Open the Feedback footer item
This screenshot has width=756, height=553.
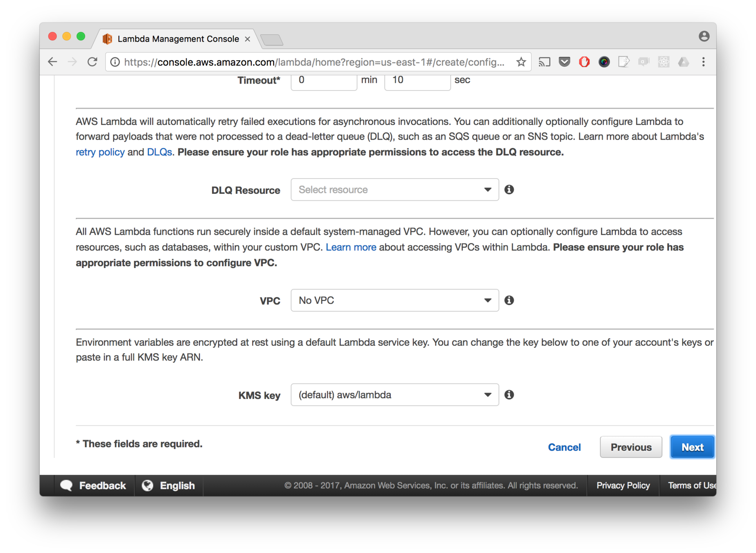pos(93,485)
